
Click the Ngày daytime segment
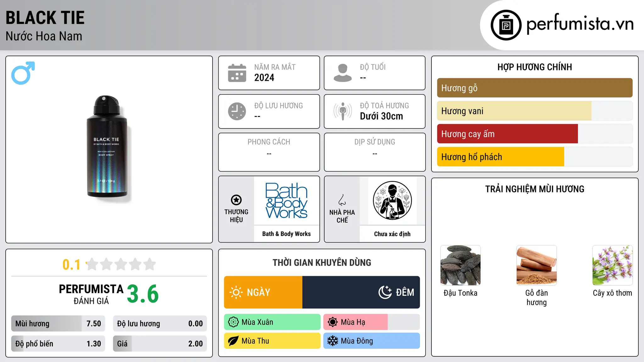(x=263, y=292)
